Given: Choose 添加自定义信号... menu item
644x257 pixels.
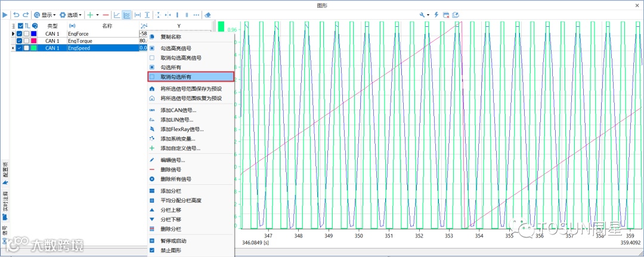Looking at the screenshot, I should 191,148.
